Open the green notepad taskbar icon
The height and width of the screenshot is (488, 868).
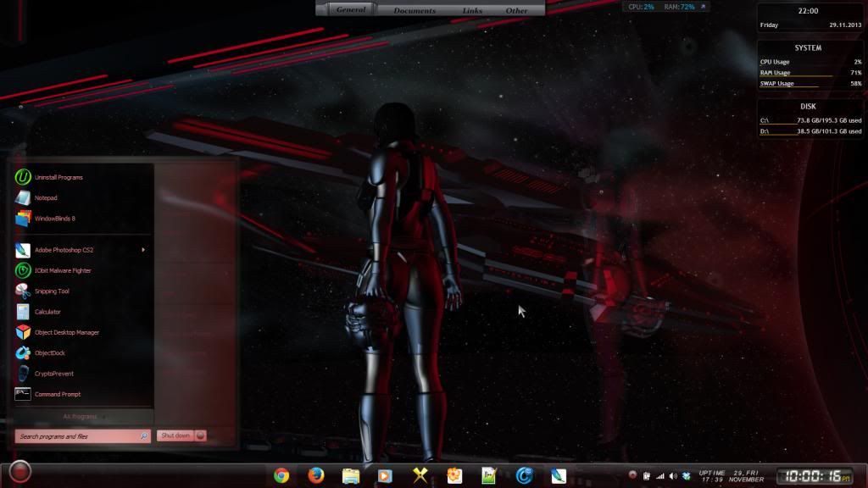pyautogui.click(x=489, y=475)
